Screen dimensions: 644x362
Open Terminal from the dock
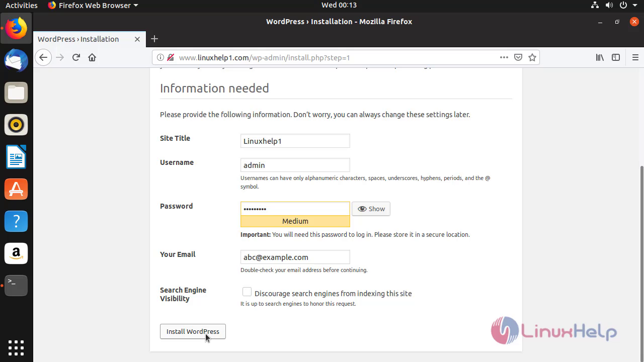click(x=16, y=286)
